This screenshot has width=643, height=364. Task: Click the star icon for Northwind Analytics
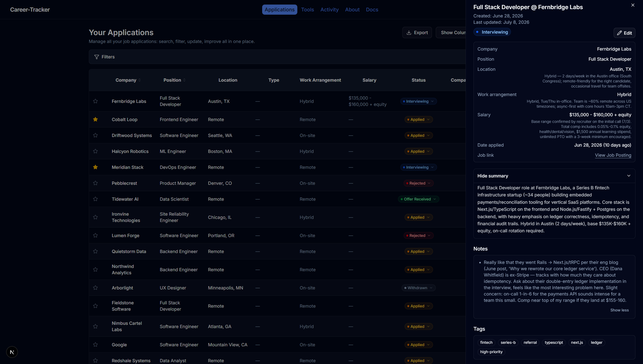[95, 269]
